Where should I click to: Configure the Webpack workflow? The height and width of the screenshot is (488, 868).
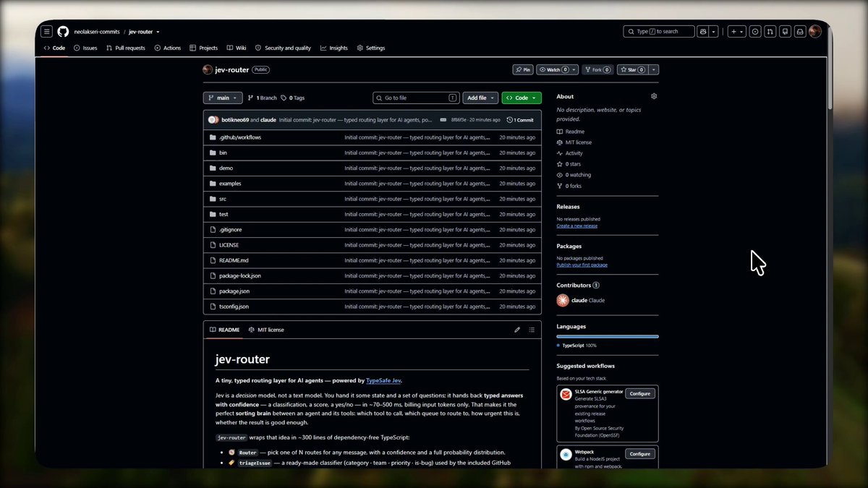640,454
